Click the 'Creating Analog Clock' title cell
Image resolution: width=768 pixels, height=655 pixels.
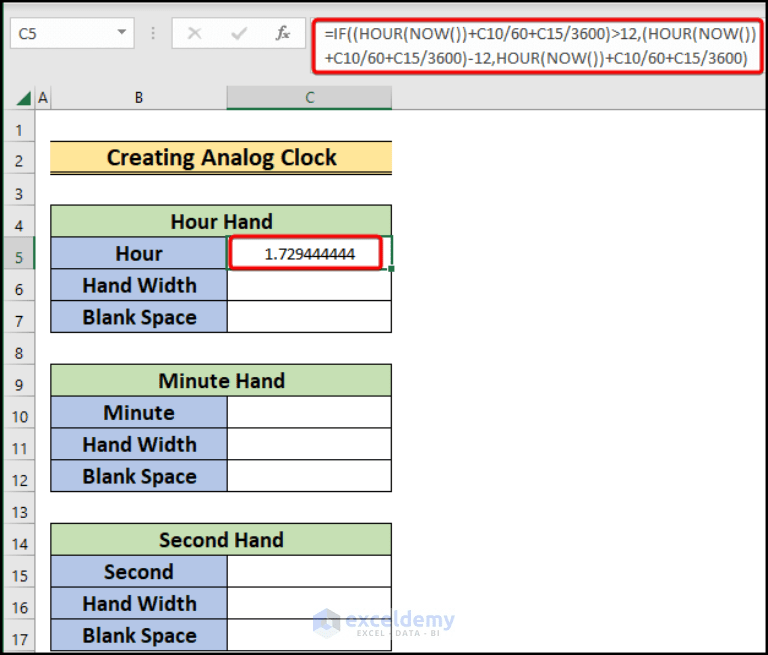click(x=221, y=158)
